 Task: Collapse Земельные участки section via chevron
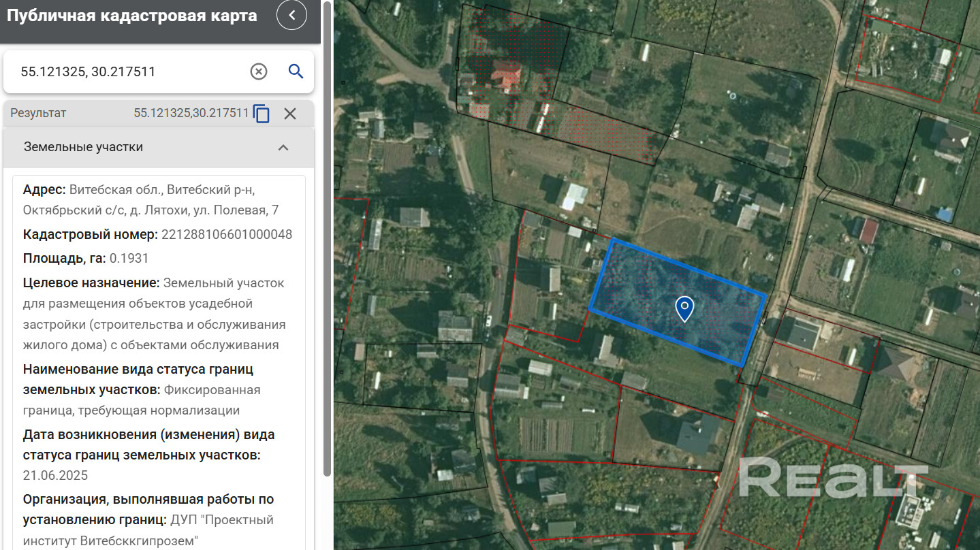(283, 148)
